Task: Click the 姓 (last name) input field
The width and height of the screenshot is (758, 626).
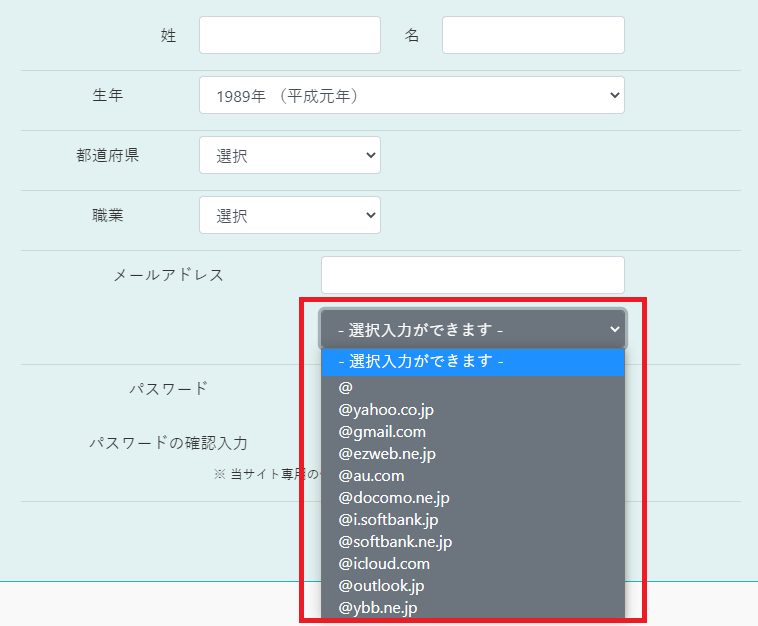Action: 290,35
